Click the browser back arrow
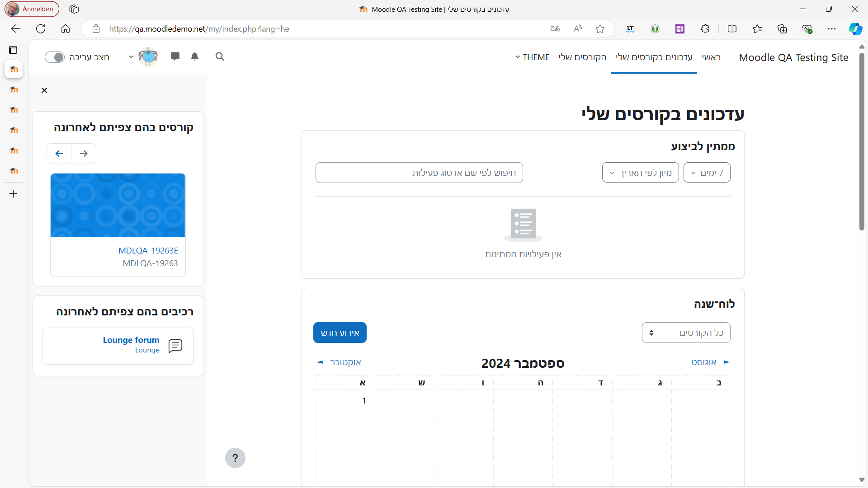Screen dimensions: 868x488 tap(16, 29)
